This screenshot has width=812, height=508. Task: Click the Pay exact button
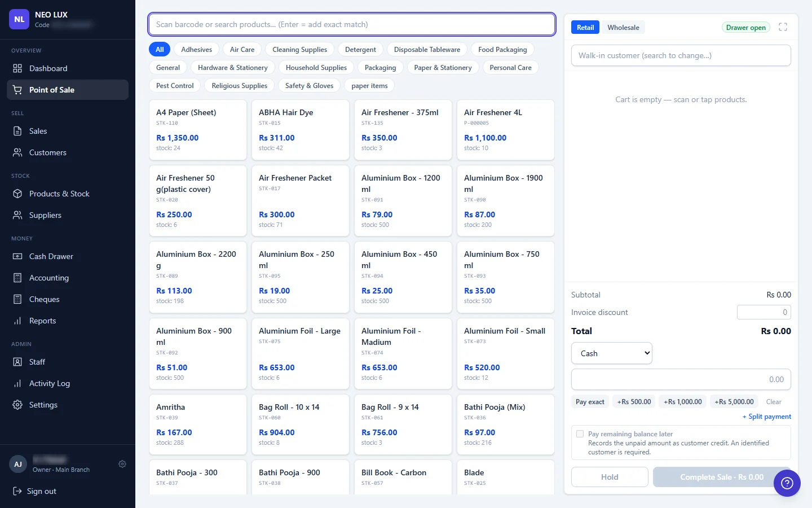590,402
